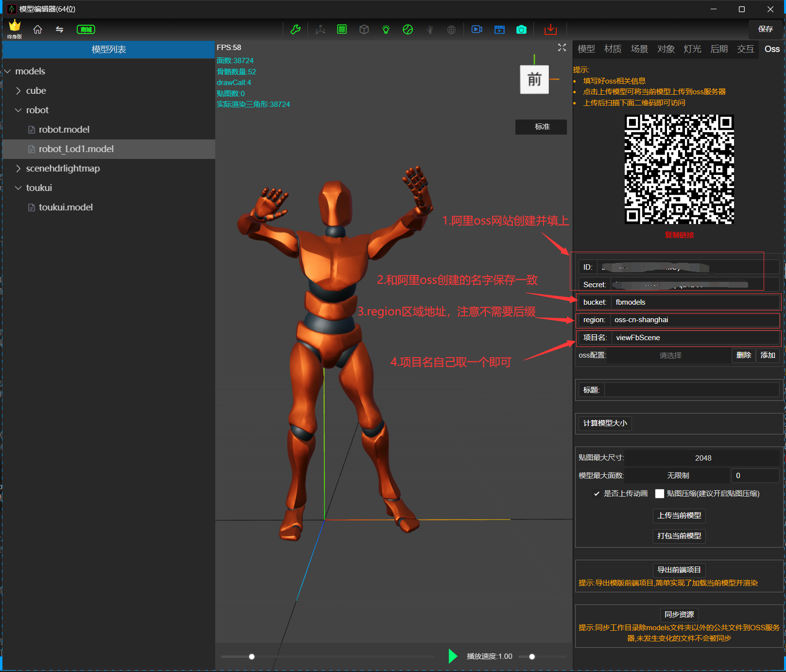Click the 标准 view mode button
This screenshot has height=672, width=786.
(x=541, y=127)
